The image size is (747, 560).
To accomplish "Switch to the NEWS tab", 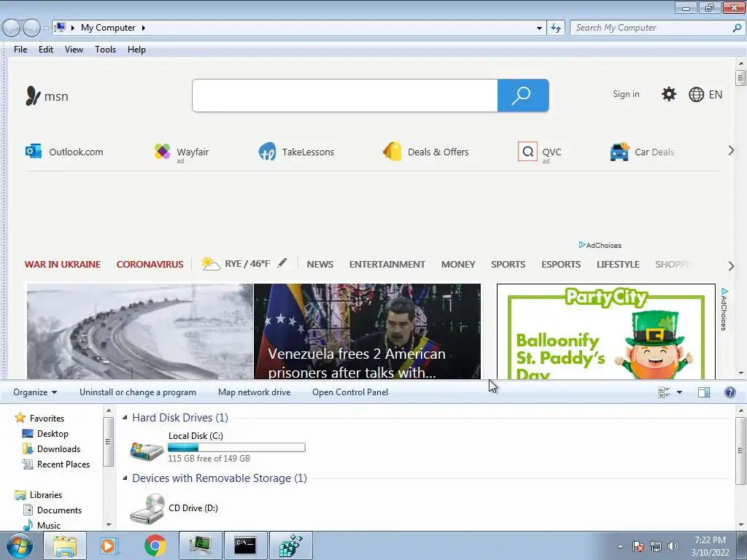I will pyautogui.click(x=320, y=264).
